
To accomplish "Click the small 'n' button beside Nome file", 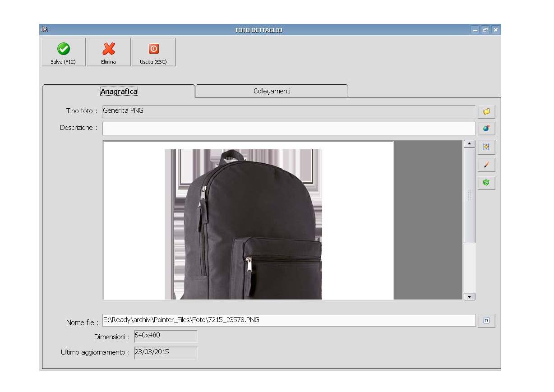I will tap(486, 321).
